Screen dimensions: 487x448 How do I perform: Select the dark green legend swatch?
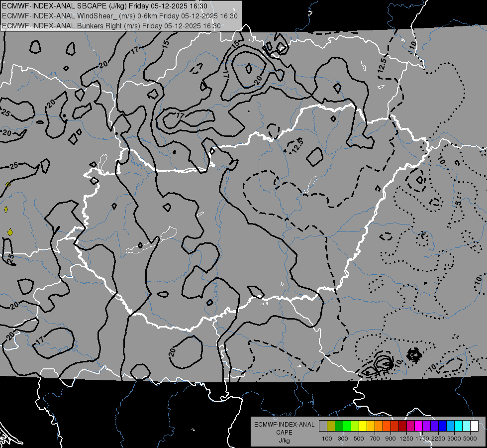click(x=339, y=426)
